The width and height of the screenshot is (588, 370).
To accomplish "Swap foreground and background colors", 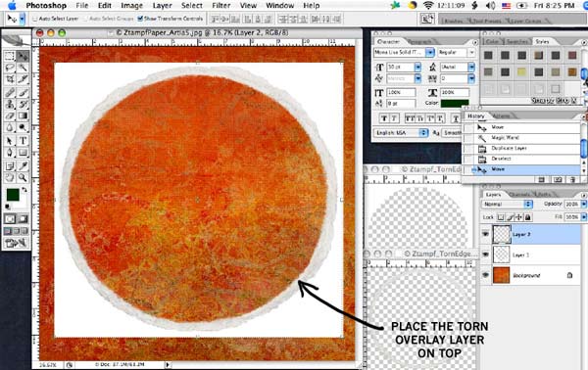I will (x=24, y=190).
